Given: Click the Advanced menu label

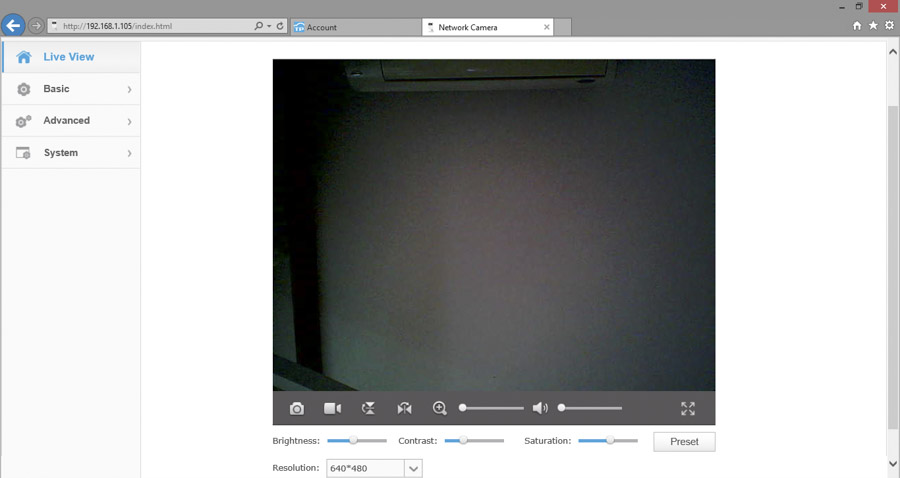Looking at the screenshot, I should pyautogui.click(x=67, y=121).
